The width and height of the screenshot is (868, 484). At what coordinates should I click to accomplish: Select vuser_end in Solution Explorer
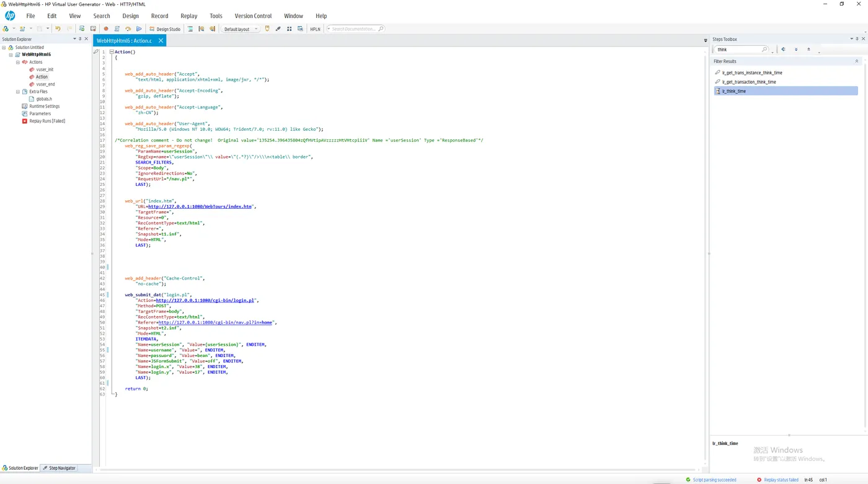[45, 84]
